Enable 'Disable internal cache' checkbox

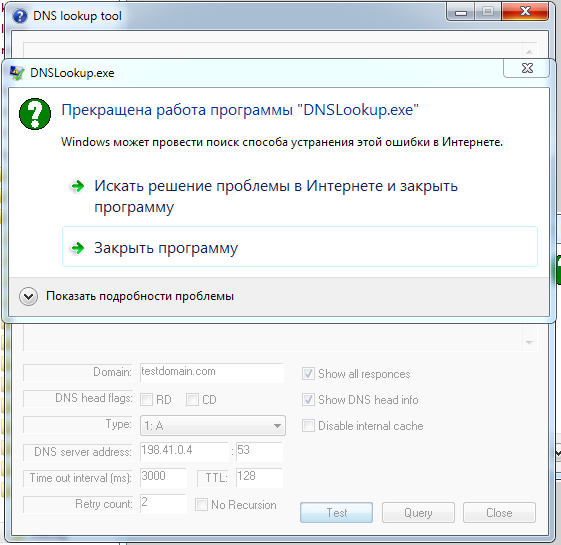coord(308,426)
